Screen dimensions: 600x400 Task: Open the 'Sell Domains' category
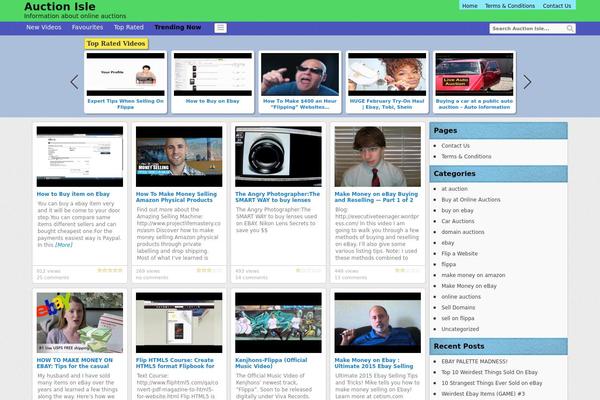(458, 307)
